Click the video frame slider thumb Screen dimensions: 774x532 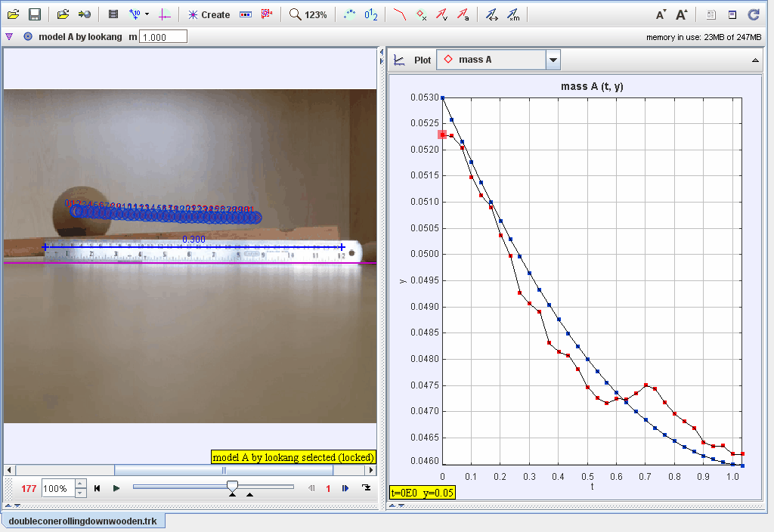232,487
